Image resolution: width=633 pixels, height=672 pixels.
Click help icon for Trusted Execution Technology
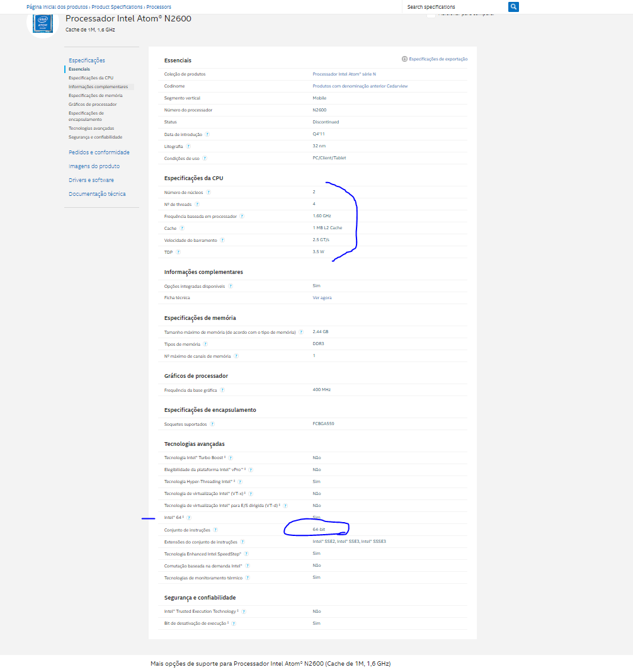(x=244, y=612)
